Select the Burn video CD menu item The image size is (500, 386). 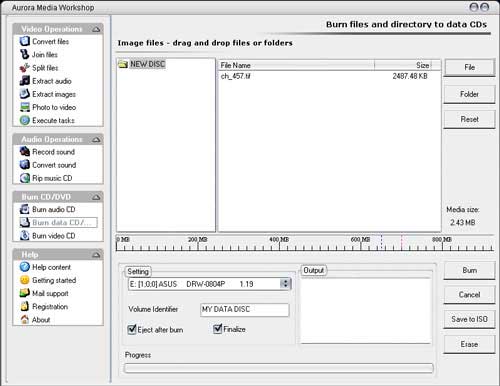coord(54,236)
